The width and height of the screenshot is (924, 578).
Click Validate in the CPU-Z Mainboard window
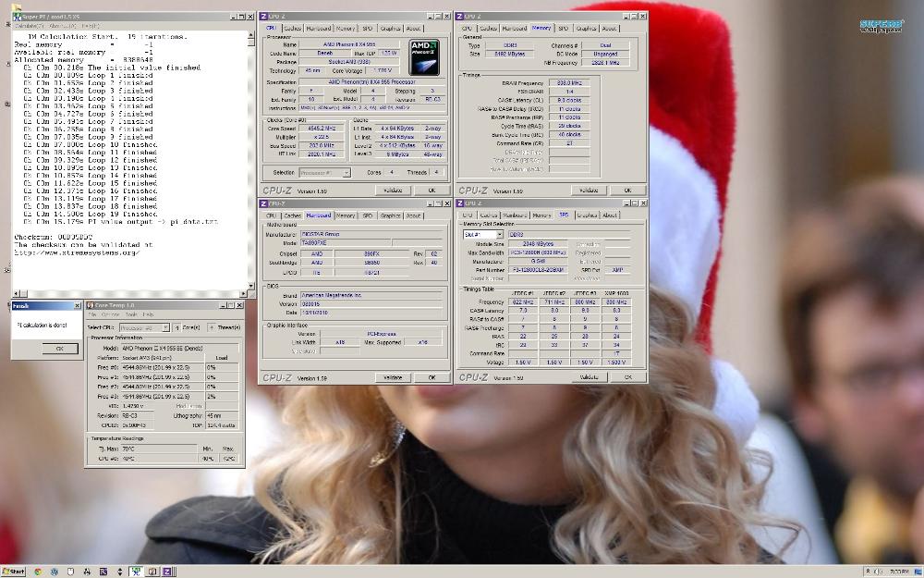point(393,377)
